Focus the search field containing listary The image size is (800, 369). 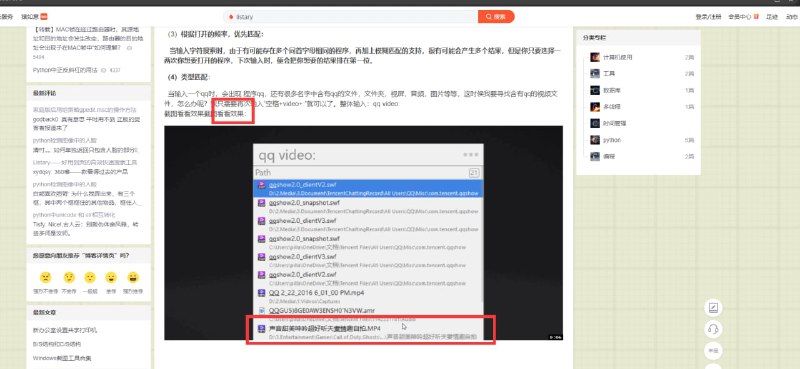(x=351, y=17)
